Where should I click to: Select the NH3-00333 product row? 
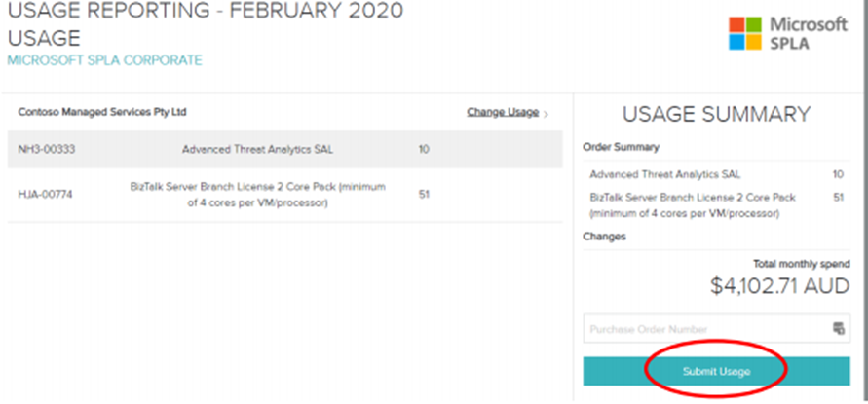click(285, 149)
